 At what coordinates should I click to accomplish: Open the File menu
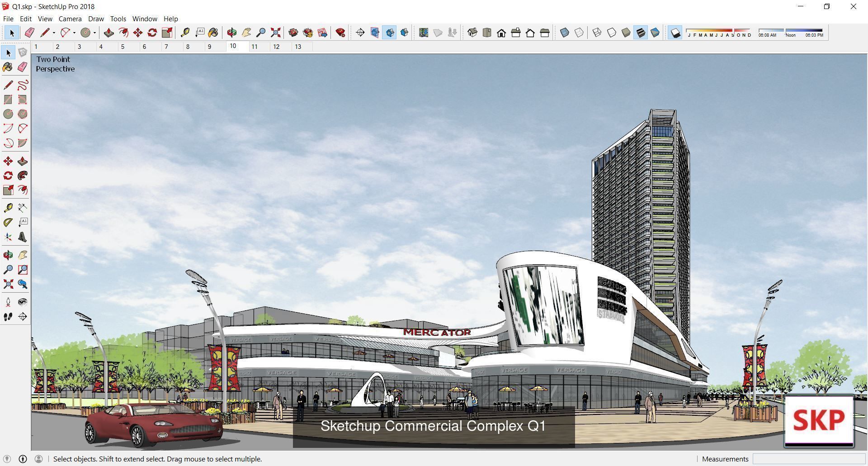pos(8,19)
